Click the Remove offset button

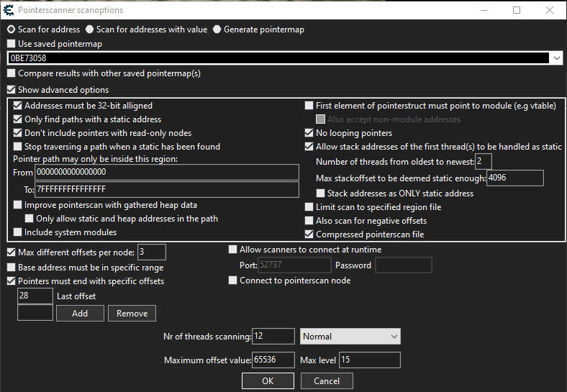[x=132, y=314]
